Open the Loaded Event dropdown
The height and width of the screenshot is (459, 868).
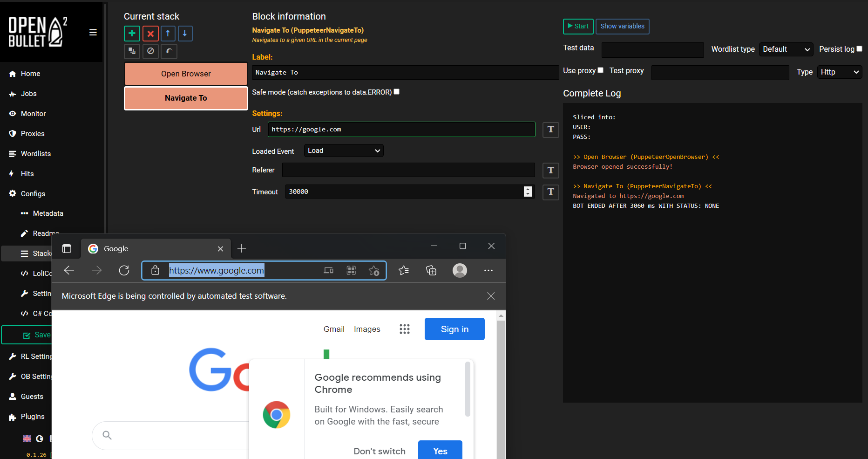344,151
